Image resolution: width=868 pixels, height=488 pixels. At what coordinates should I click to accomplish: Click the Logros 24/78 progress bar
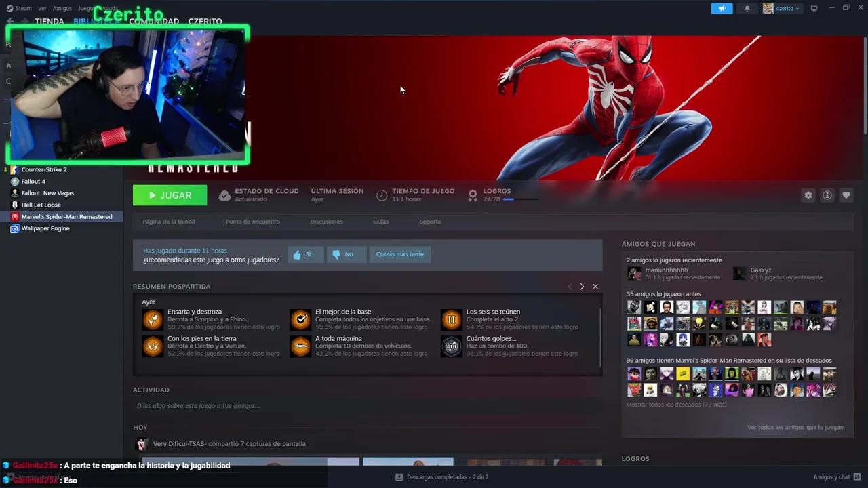coord(521,199)
